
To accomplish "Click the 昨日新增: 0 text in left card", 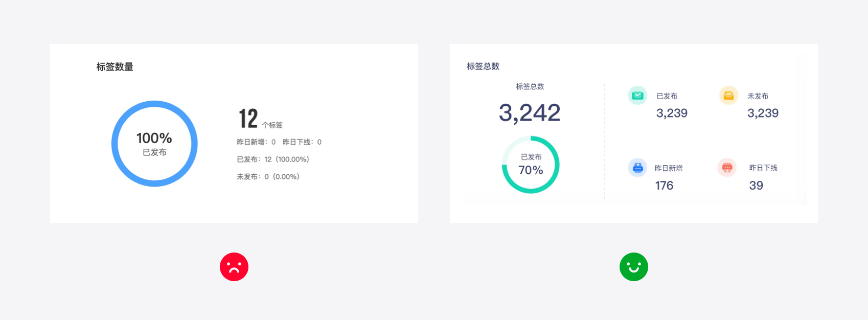I will [256, 142].
